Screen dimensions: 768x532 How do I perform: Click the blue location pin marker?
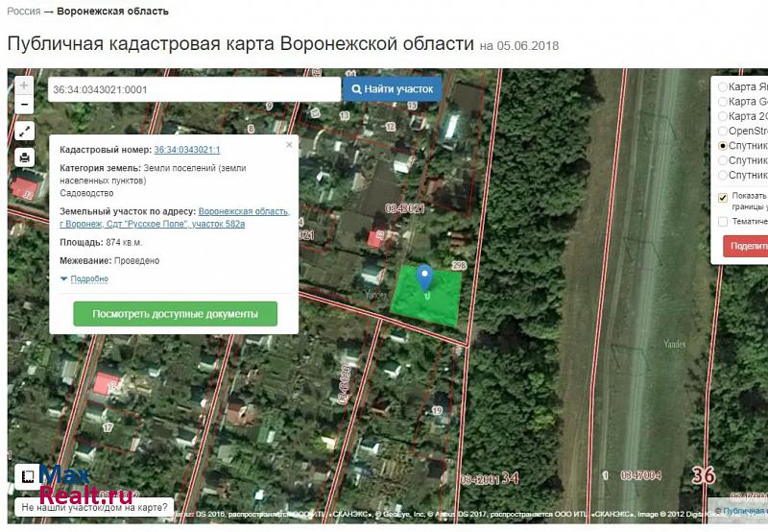(x=424, y=278)
